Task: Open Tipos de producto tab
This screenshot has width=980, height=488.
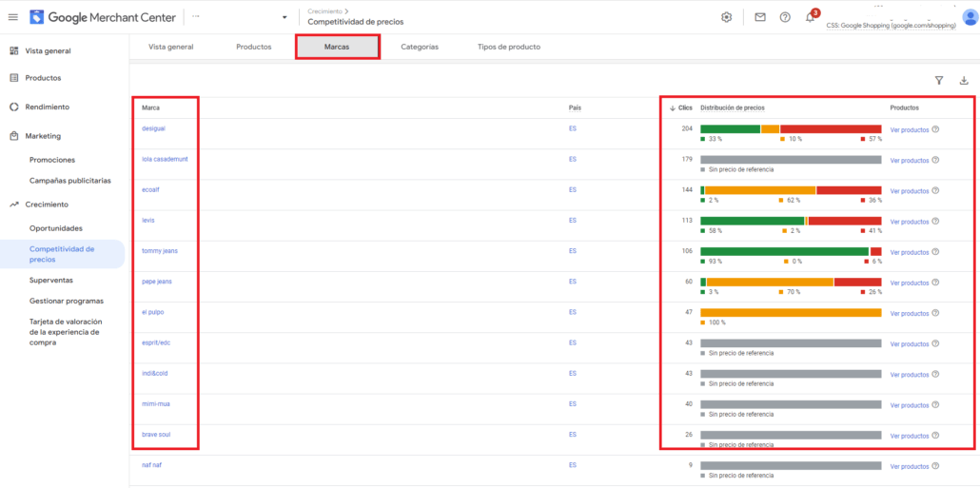Action: [x=508, y=47]
